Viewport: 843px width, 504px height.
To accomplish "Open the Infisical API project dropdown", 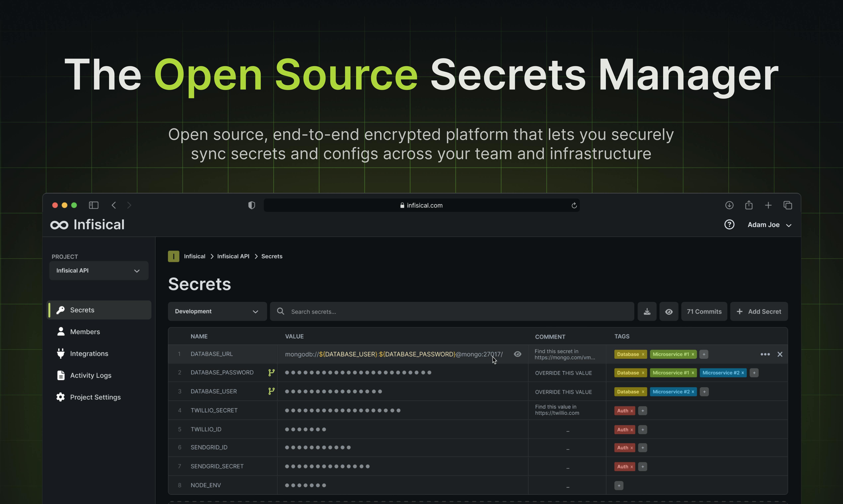I will coord(99,271).
